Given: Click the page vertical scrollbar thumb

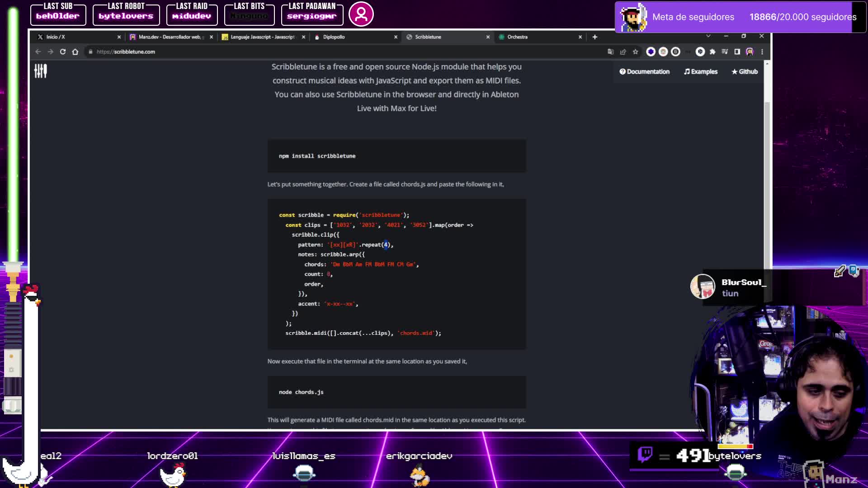Looking at the screenshot, I should pos(767,185).
